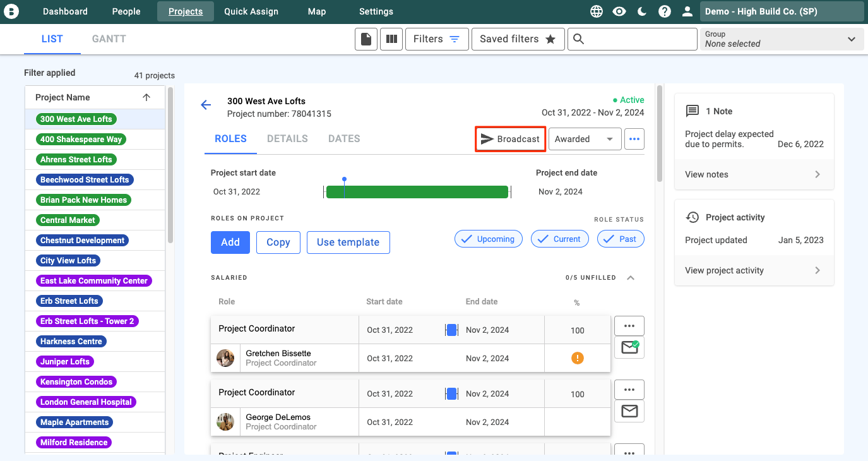Toggle the Upcoming role status chip
Image resolution: width=868 pixels, height=461 pixels.
pos(489,239)
